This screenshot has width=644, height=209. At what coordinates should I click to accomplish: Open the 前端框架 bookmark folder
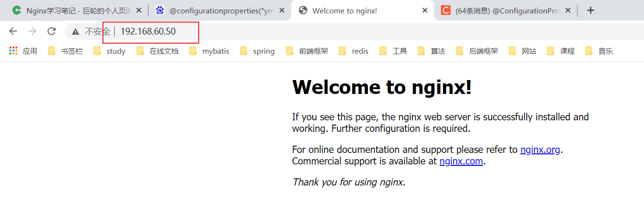pos(307,51)
